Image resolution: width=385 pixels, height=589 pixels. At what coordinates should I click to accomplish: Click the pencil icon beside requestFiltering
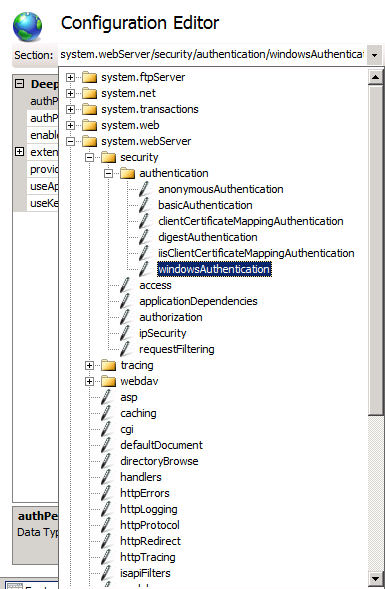125,349
